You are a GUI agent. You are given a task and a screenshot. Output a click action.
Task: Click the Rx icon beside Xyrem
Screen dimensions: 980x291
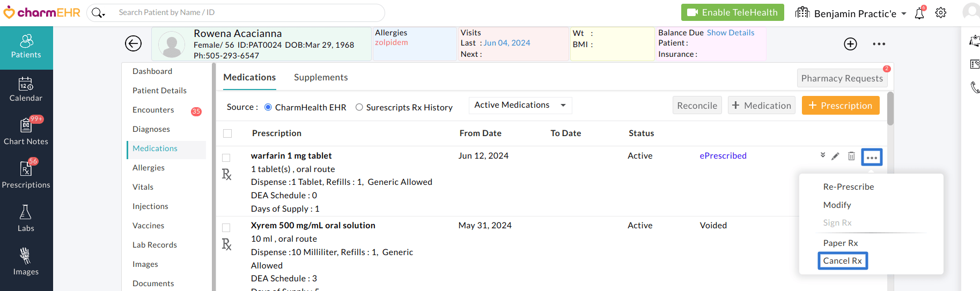[227, 244]
